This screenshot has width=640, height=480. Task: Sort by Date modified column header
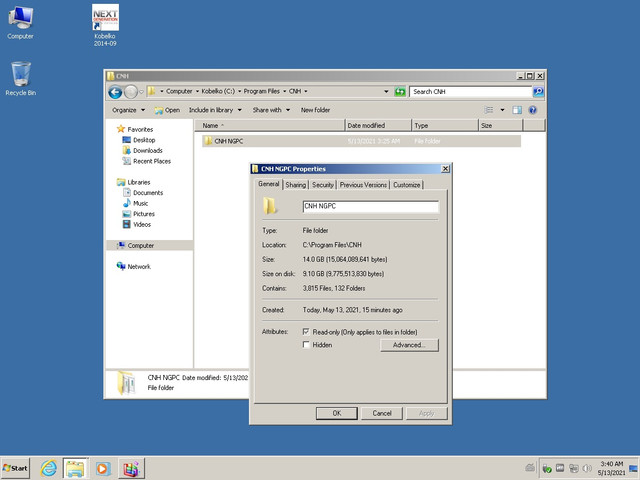pyautogui.click(x=378, y=125)
